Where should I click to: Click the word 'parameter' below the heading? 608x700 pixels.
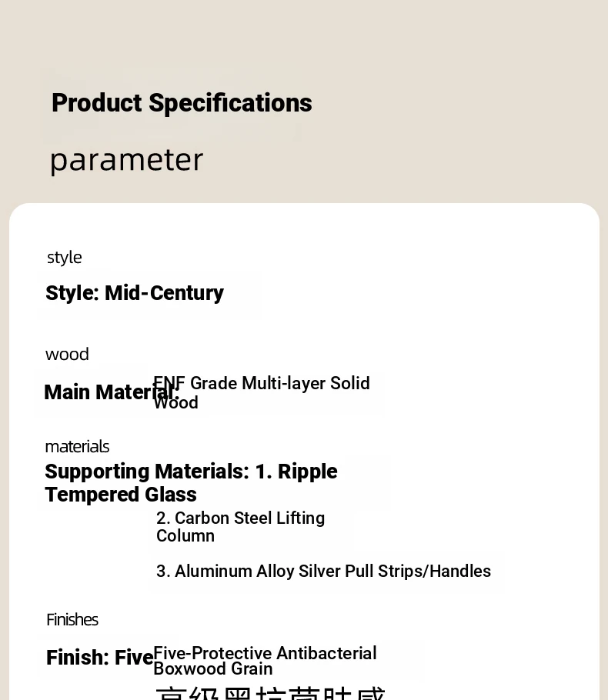pos(126,160)
